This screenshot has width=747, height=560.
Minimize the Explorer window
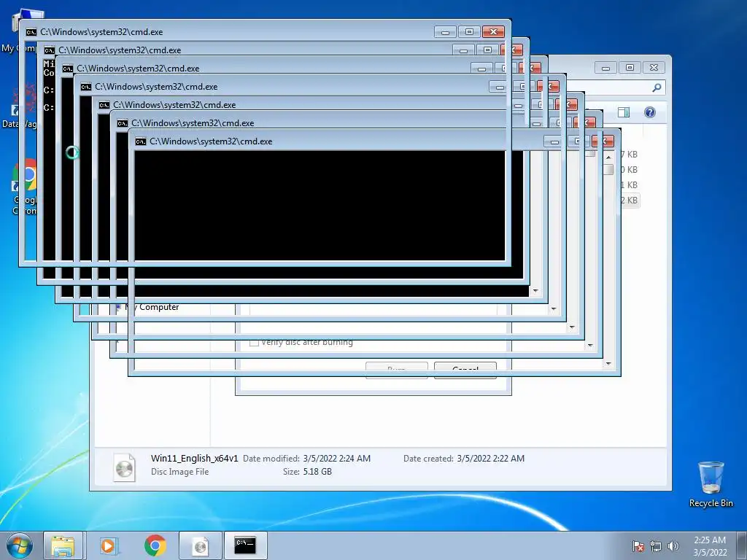(605, 68)
